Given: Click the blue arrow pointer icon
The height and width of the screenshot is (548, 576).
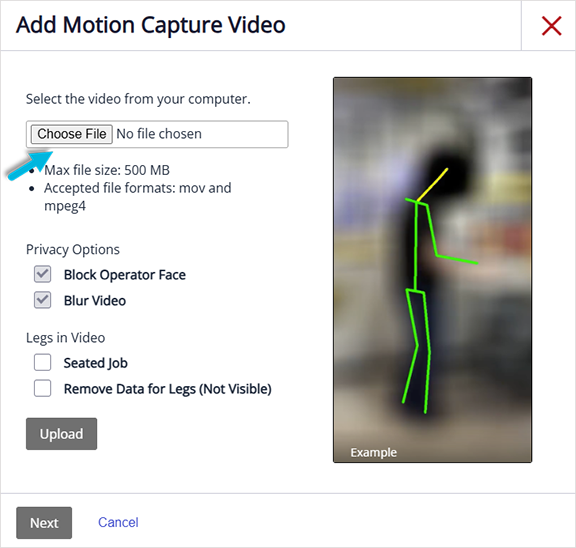Looking at the screenshot, I should click(x=30, y=165).
